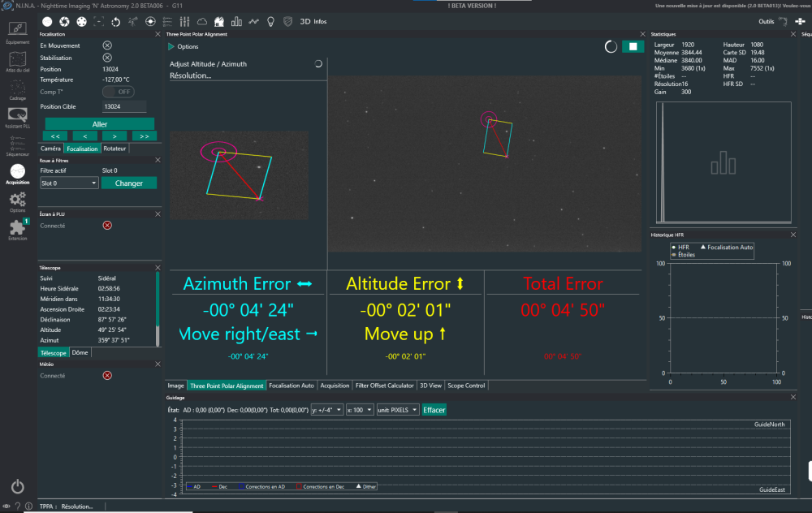
Task: Click the Effacer guiding graph button
Action: point(434,410)
